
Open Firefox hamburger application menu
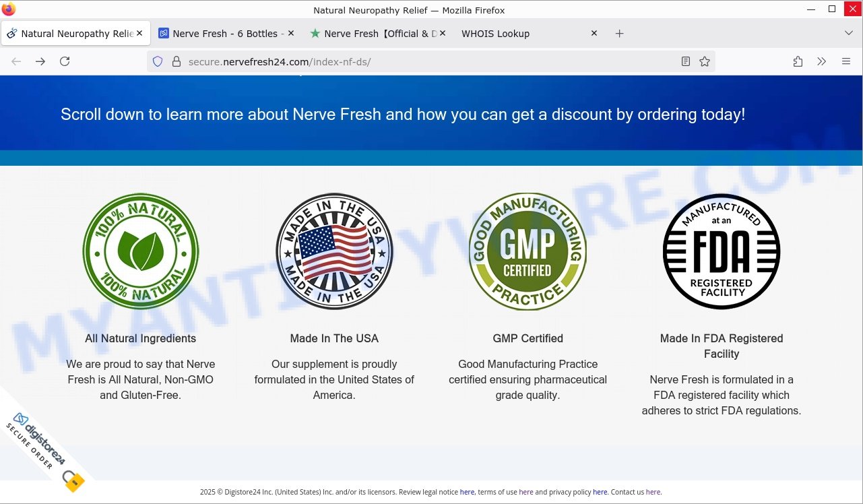[x=846, y=61]
